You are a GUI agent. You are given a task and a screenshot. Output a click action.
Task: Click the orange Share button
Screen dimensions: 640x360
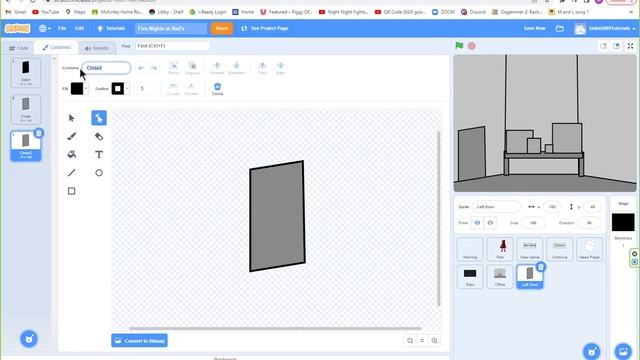point(222,28)
